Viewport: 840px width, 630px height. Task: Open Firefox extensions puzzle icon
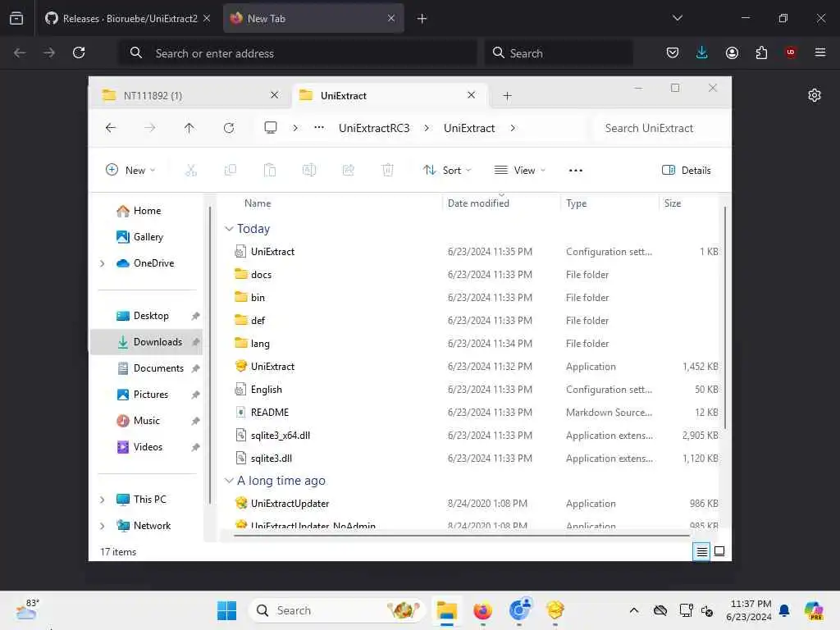pos(761,52)
